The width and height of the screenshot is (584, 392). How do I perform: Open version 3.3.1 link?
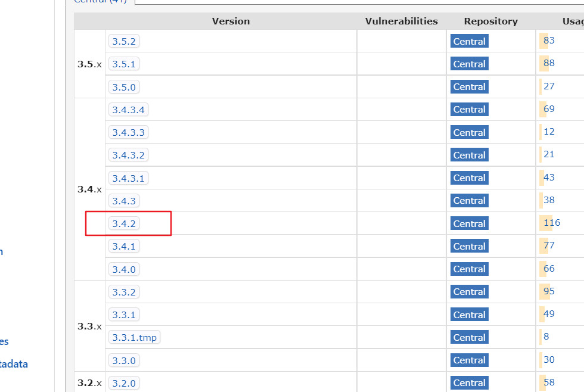click(124, 315)
